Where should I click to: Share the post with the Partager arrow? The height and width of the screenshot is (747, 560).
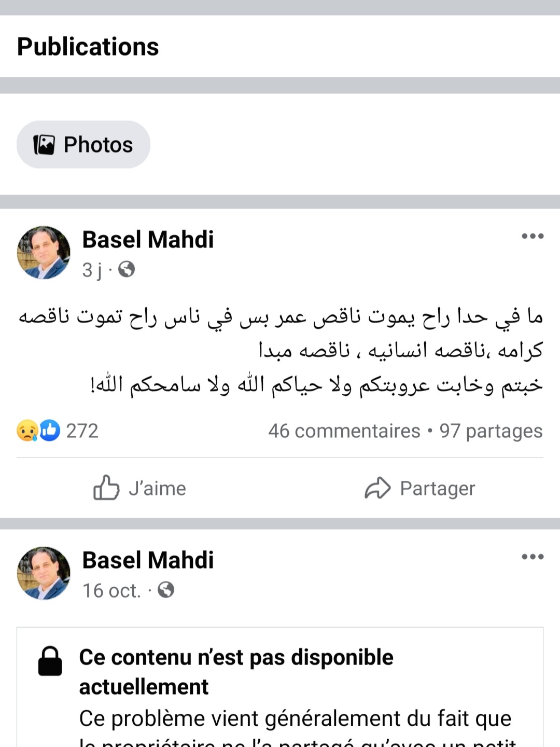coord(419,488)
